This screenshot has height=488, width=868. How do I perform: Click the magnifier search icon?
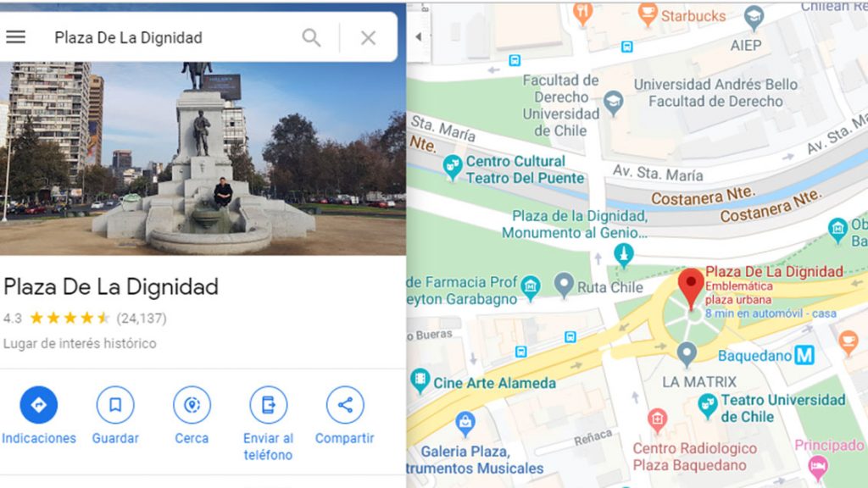(x=311, y=37)
